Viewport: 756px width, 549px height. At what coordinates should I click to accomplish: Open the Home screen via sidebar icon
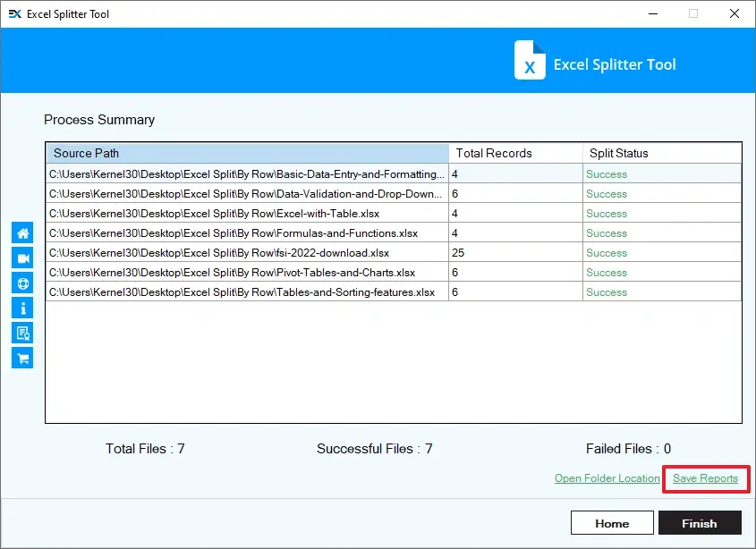click(x=21, y=232)
